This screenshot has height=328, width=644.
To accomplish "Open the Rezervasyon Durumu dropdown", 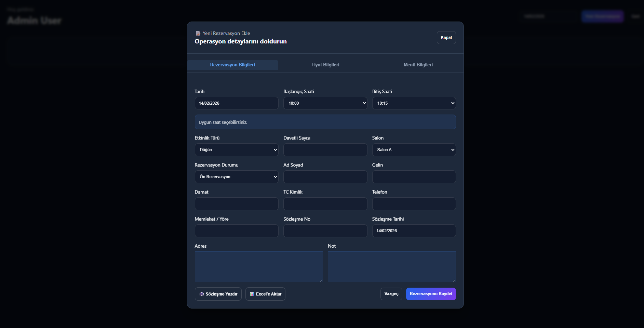I will (x=237, y=177).
